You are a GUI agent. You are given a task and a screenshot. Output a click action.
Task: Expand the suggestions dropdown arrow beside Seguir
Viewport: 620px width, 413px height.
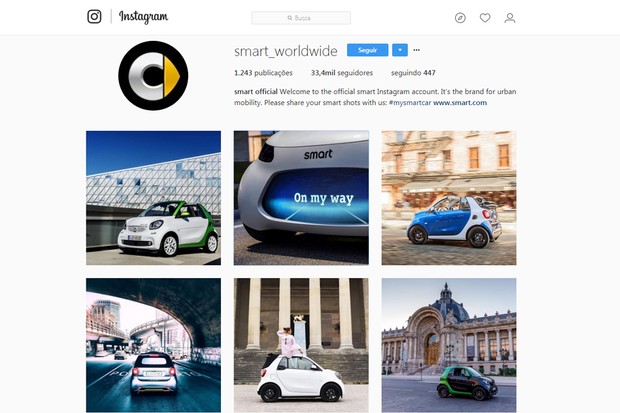pos(400,50)
